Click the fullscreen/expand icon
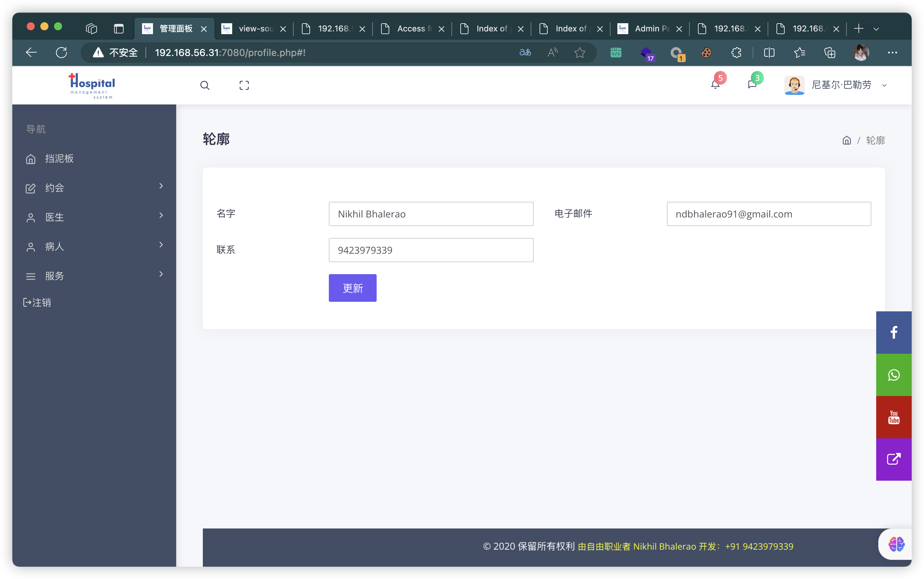The width and height of the screenshot is (924, 579). pyautogui.click(x=244, y=85)
